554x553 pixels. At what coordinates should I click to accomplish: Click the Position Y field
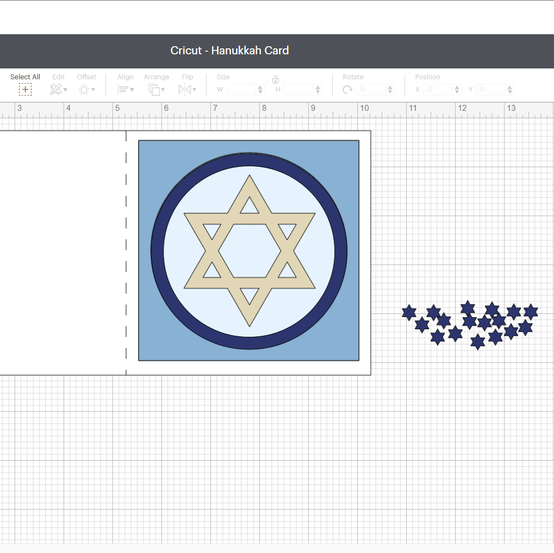[x=491, y=89]
